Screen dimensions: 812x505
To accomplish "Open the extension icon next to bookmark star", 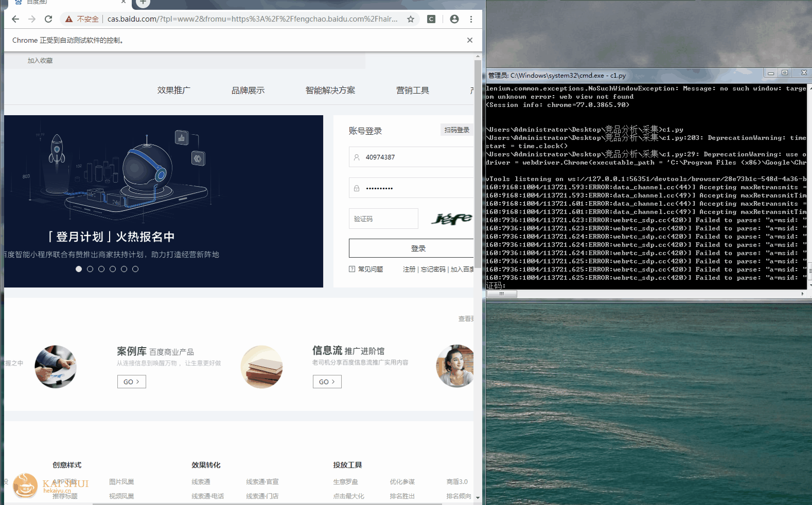I will point(431,19).
